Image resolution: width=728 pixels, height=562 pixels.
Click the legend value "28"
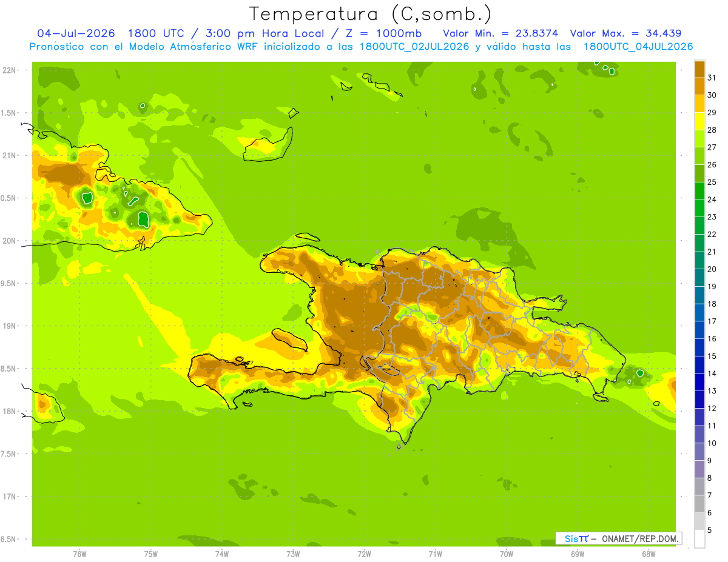(x=712, y=130)
